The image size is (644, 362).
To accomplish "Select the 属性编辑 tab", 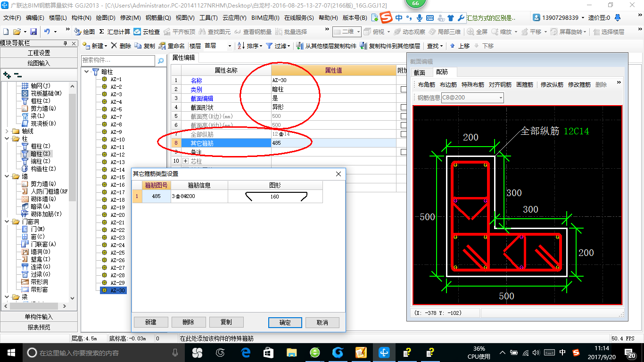I will [183, 58].
